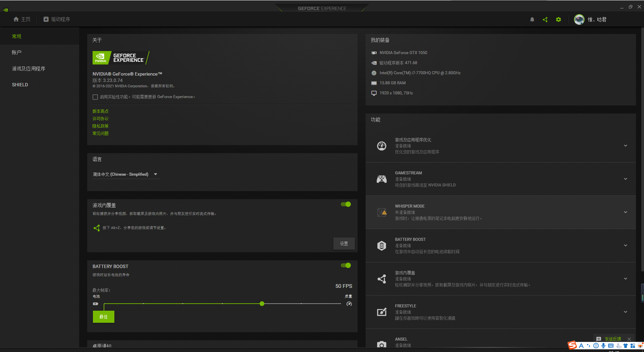Click the BATTERY BOOST hexagon icon
The height and width of the screenshot is (352, 644).
click(x=382, y=246)
